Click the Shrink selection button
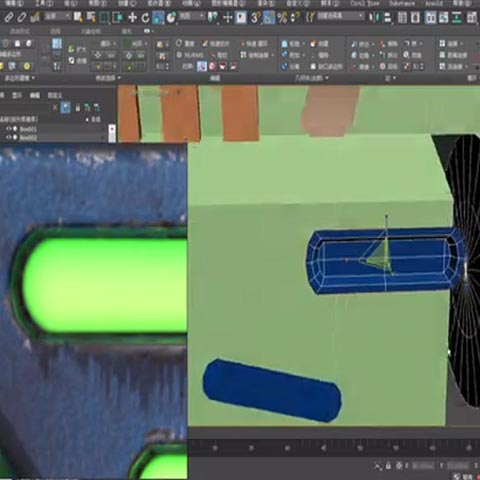The image size is (480, 480). point(78,61)
